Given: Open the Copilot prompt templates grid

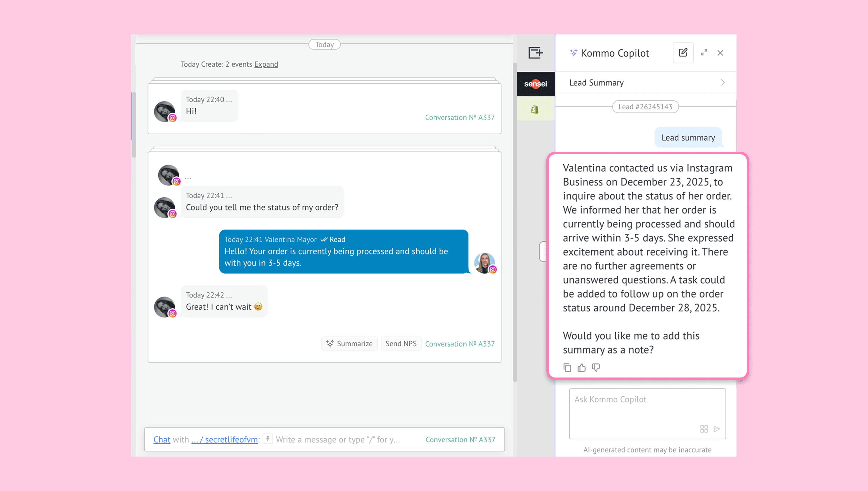Looking at the screenshot, I should 704,429.
